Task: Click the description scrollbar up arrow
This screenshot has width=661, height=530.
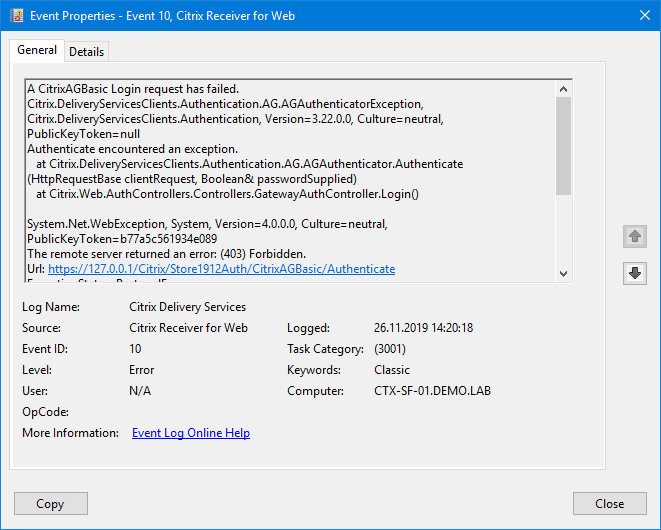Action: point(563,89)
